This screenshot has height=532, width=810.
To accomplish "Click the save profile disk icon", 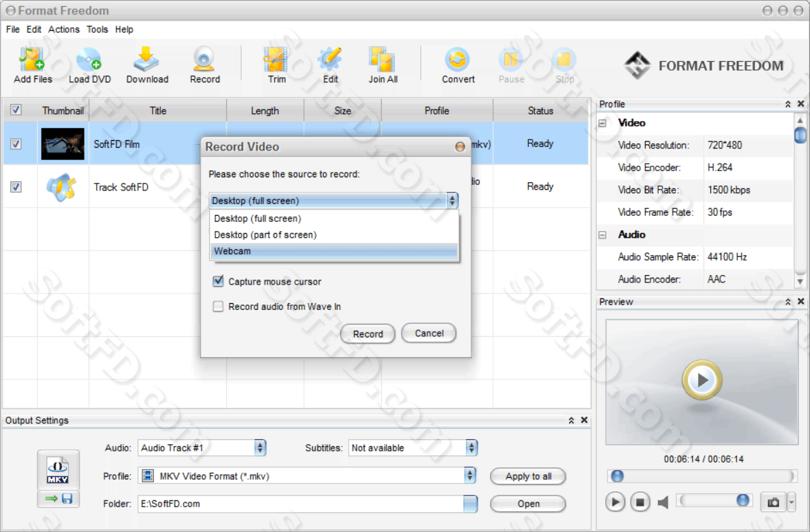I will click(x=67, y=498).
